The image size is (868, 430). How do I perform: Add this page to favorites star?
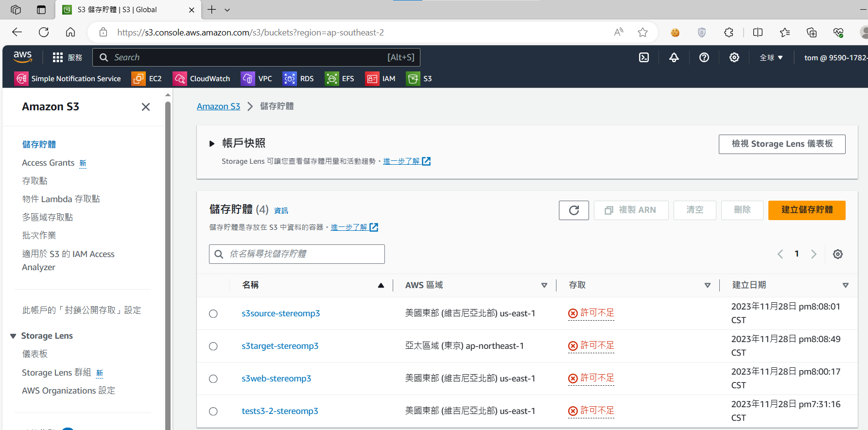[x=642, y=33]
